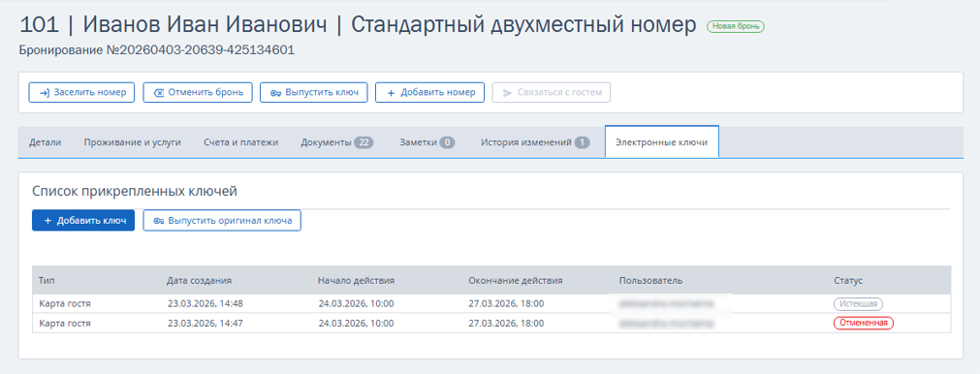
Task: Click the plus icon on Добавить ключ
Action: (47, 220)
